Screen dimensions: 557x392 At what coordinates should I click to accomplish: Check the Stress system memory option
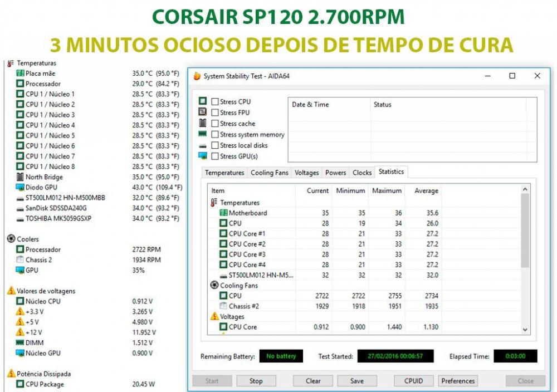click(215, 134)
